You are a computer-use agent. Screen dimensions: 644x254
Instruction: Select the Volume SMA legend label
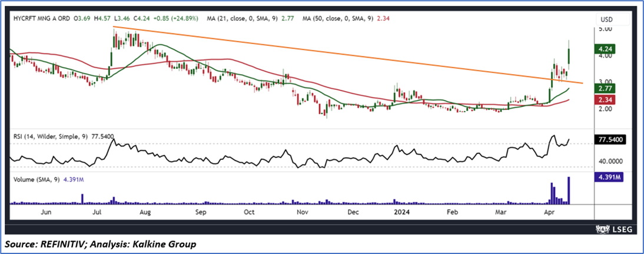(x=49, y=179)
